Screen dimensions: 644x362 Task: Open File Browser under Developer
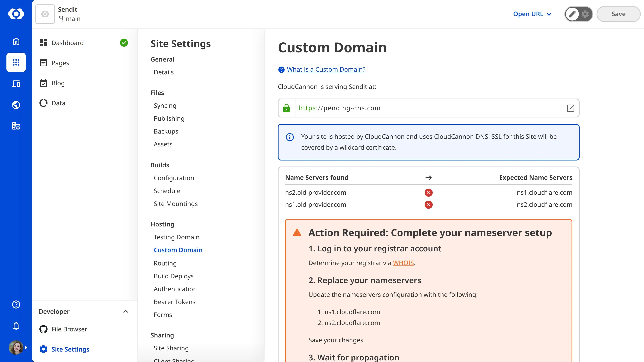pyautogui.click(x=69, y=329)
